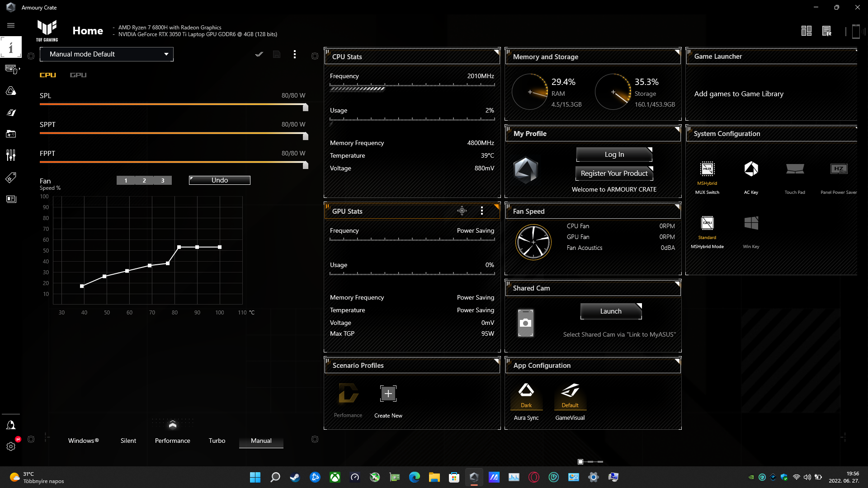Click first dashboard page indicator

580,462
